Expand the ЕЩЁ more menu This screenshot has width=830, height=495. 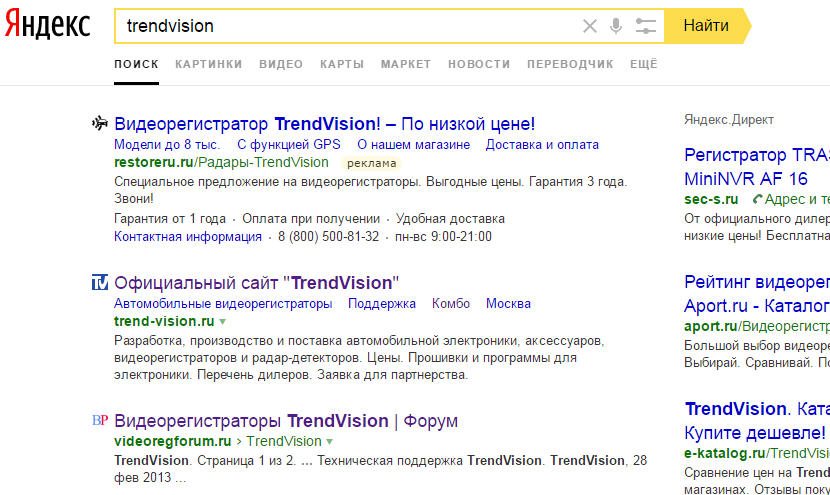point(644,64)
